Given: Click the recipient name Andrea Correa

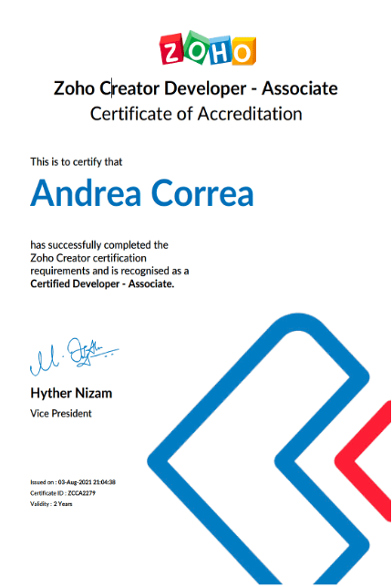Looking at the screenshot, I should (x=142, y=193).
